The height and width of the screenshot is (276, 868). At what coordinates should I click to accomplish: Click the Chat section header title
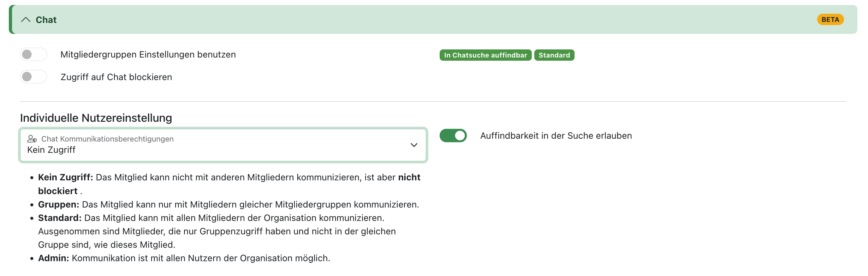click(x=46, y=20)
